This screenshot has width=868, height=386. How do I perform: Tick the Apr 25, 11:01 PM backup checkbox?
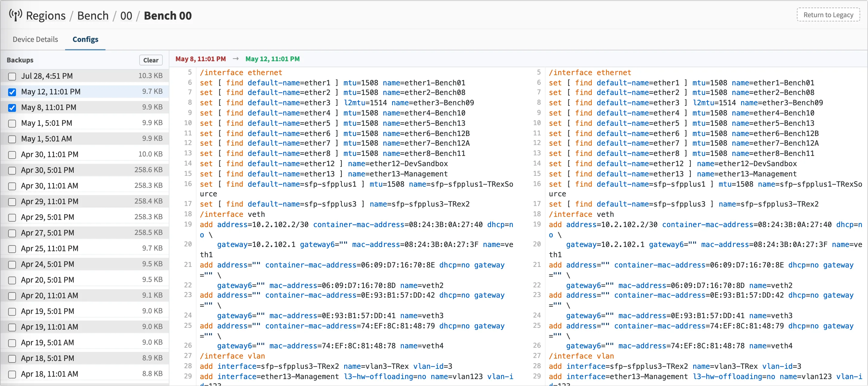pyautogui.click(x=12, y=249)
